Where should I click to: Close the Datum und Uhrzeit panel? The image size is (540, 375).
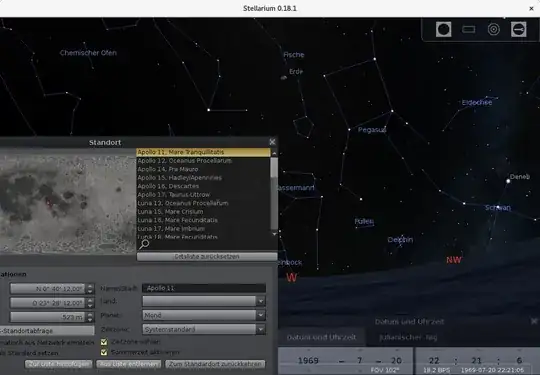click(533, 321)
